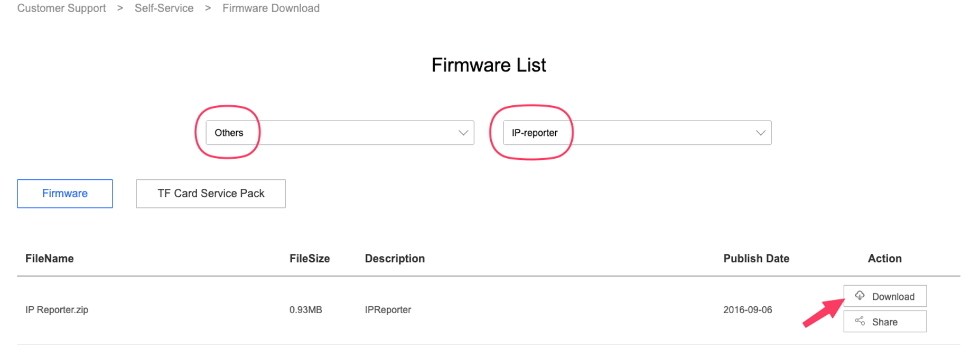The image size is (980, 356).
Task: Select the TF Card Service Pack tab
Action: click(x=211, y=194)
